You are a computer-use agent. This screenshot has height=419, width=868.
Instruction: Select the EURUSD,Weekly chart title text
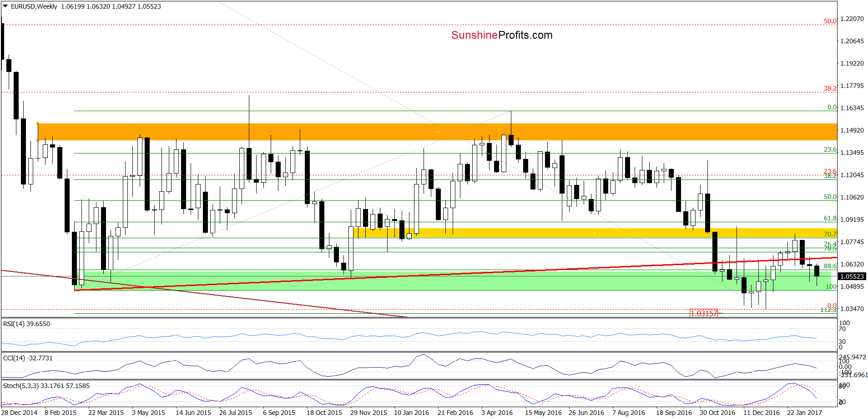pos(34,6)
